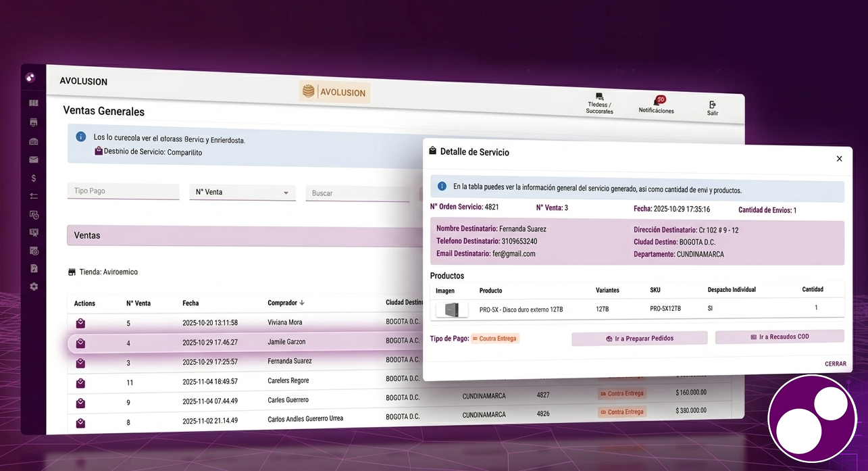868x471 pixels.
Task: Select the dashboard grid icon in sidebar
Action: point(34,103)
